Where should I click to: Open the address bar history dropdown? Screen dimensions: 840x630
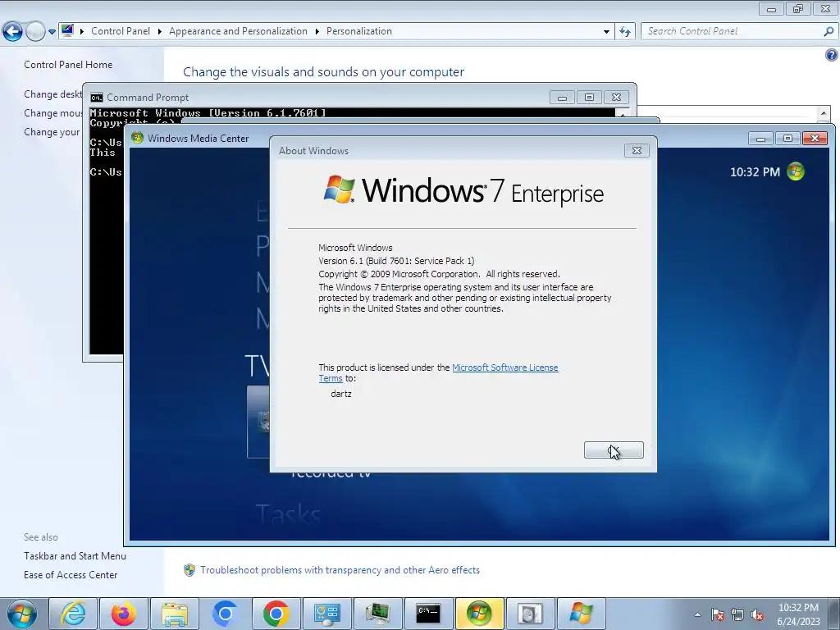pos(606,32)
